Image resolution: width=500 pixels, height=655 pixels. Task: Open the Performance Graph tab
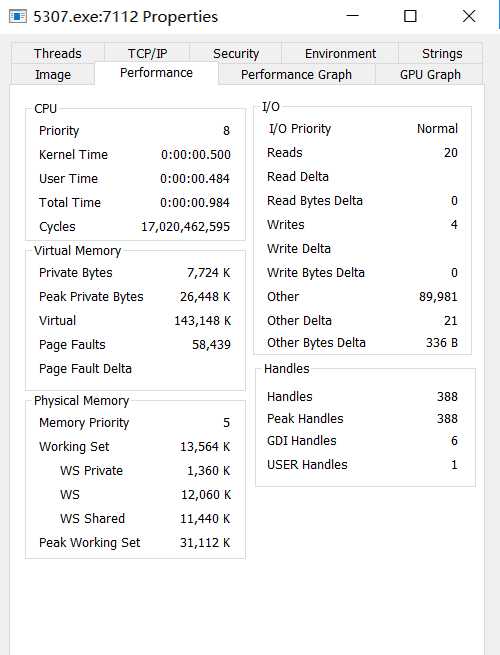296,74
